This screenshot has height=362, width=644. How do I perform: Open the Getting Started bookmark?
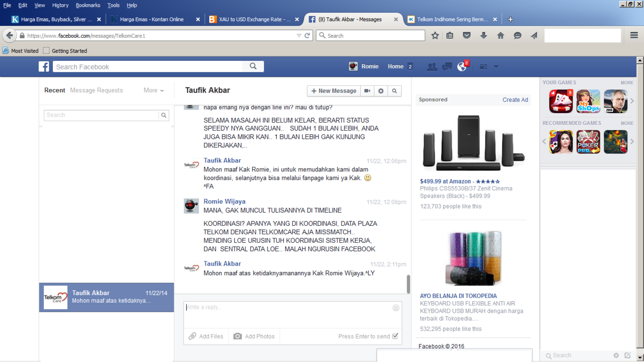(x=65, y=51)
